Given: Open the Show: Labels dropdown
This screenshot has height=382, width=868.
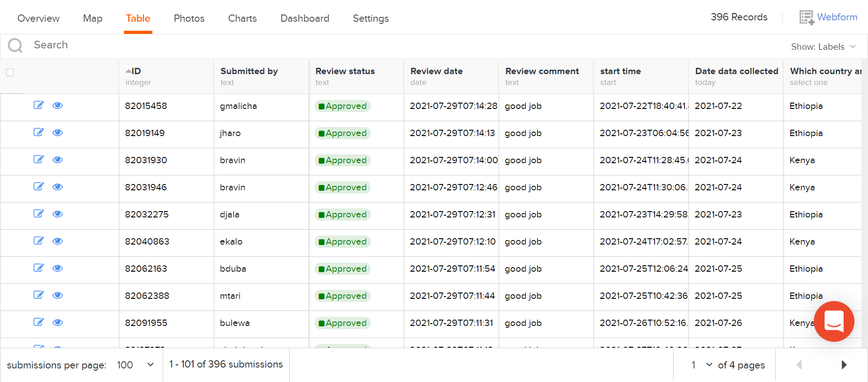Looking at the screenshot, I should tap(823, 47).
